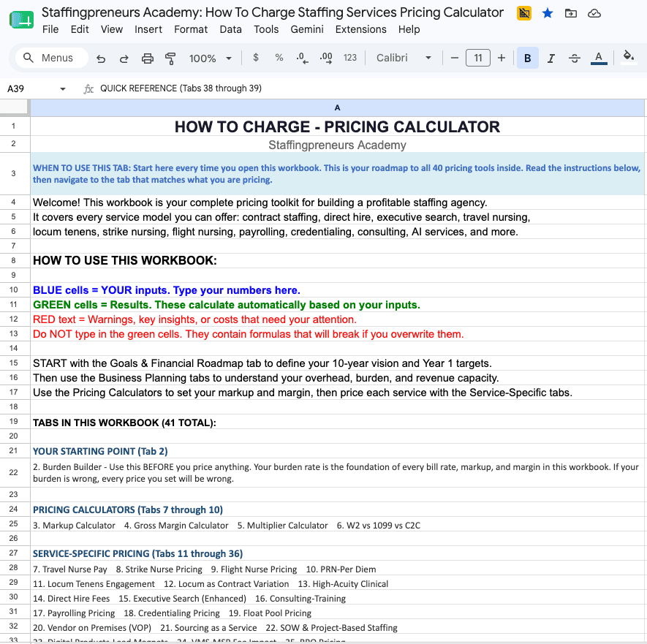Click the 'HOW TO CHARGE - PRICING CALCULATOR' cell
The image size is (647, 644).
(x=337, y=126)
